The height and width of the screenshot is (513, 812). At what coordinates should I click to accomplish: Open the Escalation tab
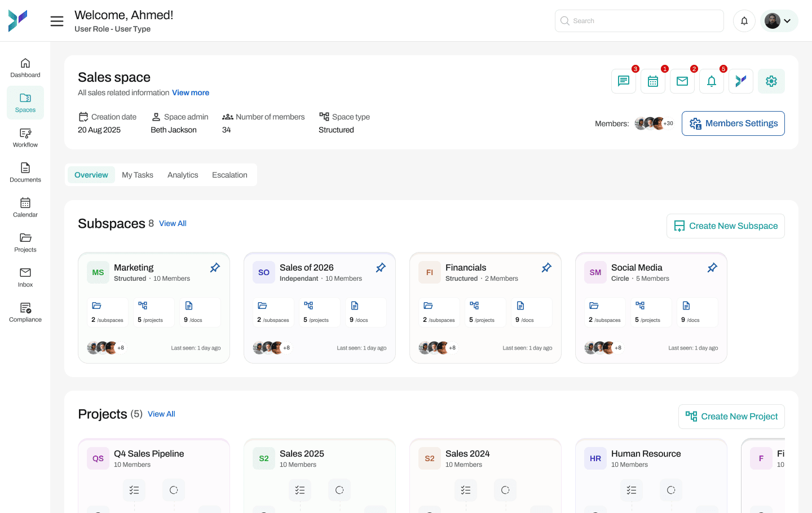(230, 175)
